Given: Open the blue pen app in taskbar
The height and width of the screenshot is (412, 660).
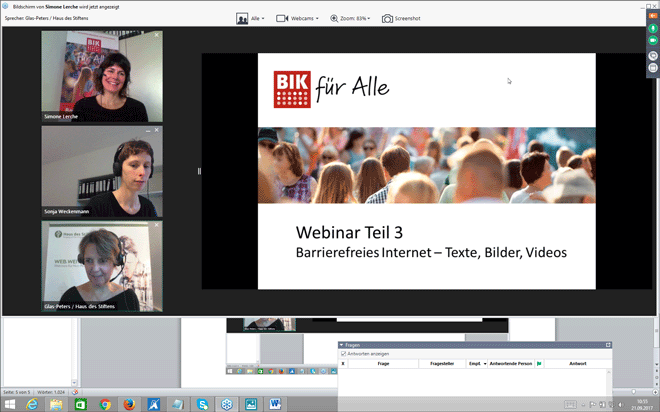Looking at the screenshot, I should click(x=153, y=404).
